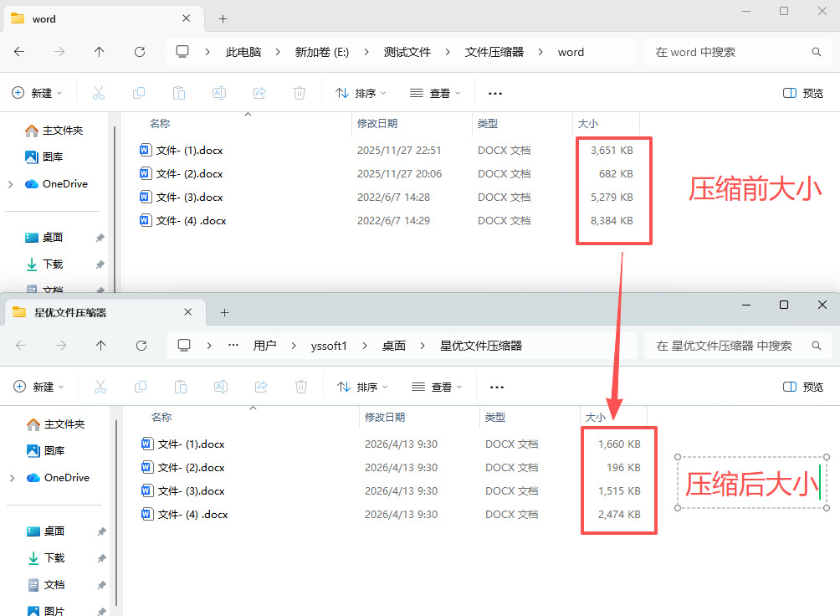Select 桌面 in word window sidebar

pyautogui.click(x=44, y=237)
